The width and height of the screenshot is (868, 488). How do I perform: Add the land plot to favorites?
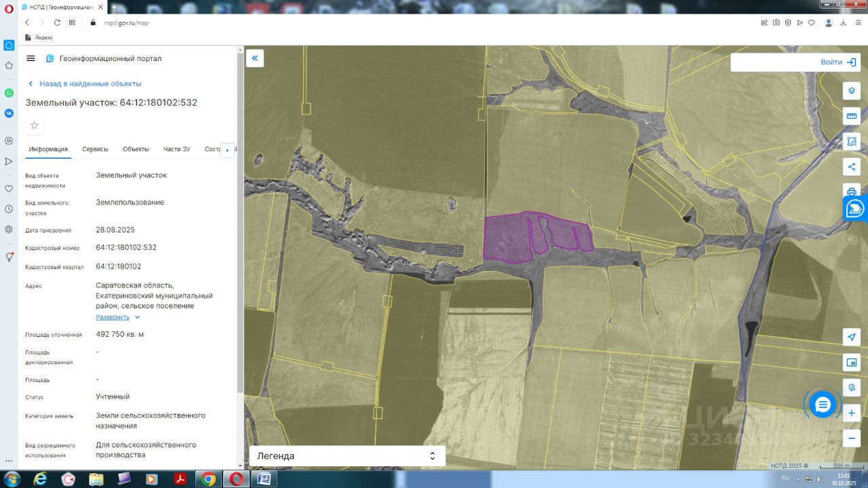(35, 125)
